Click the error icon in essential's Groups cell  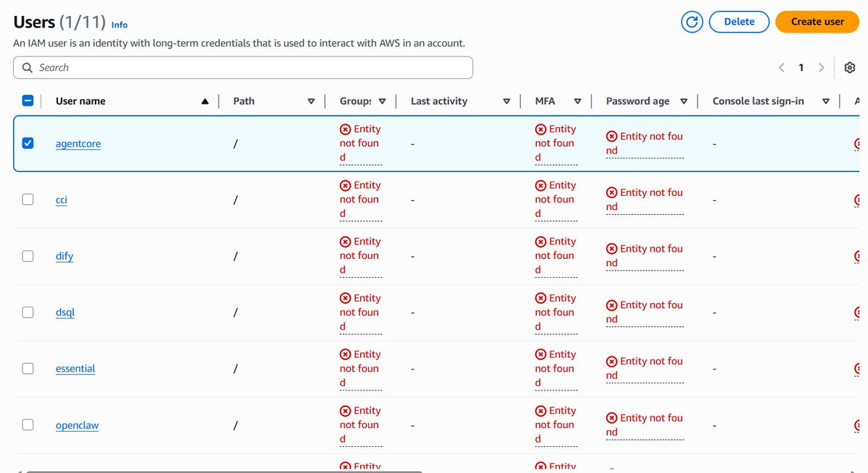[346, 354]
